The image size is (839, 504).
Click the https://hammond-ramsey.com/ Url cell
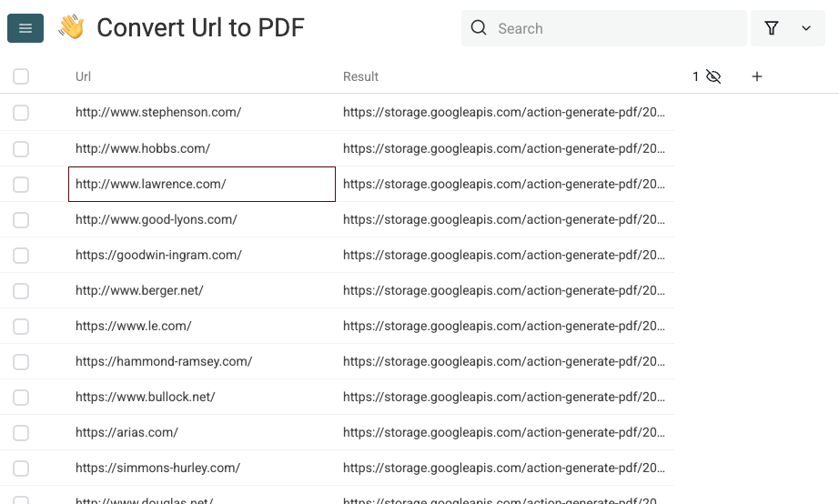(x=164, y=362)
